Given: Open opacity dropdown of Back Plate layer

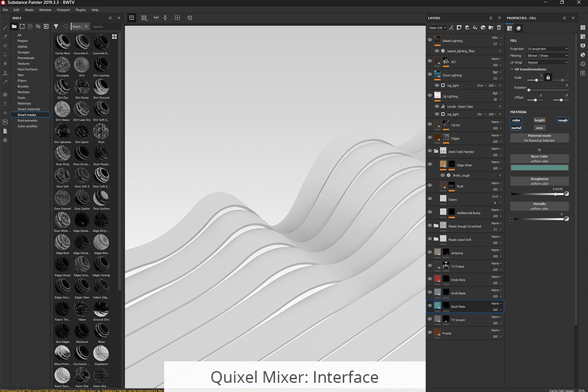Looking at the screenshot, I should [x=497, y=310].
